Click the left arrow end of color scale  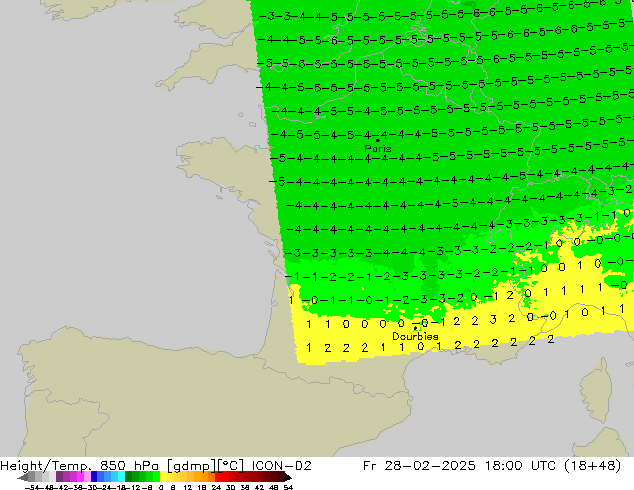[x=23, y=477]
